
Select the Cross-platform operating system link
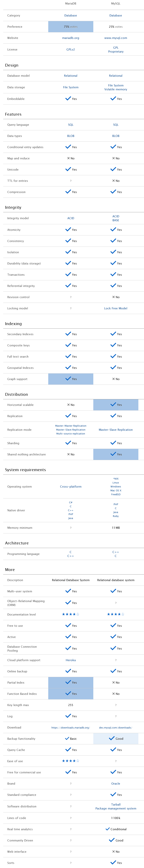71,487
